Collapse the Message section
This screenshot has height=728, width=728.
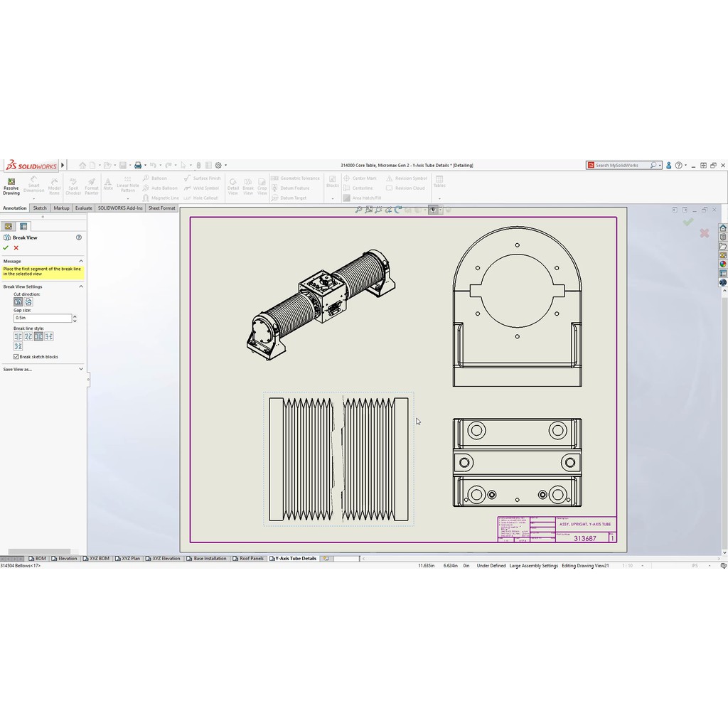click(x=81, y=261)
